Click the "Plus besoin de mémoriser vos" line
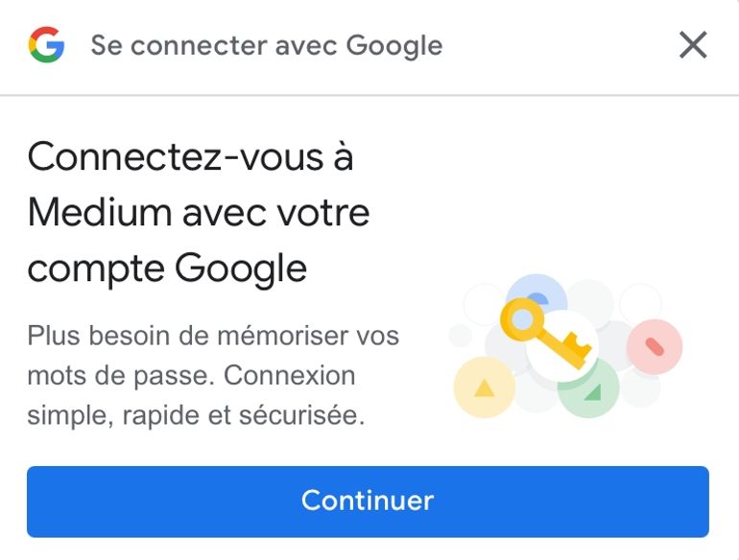The image size is (739, 560). pos(213,337)
